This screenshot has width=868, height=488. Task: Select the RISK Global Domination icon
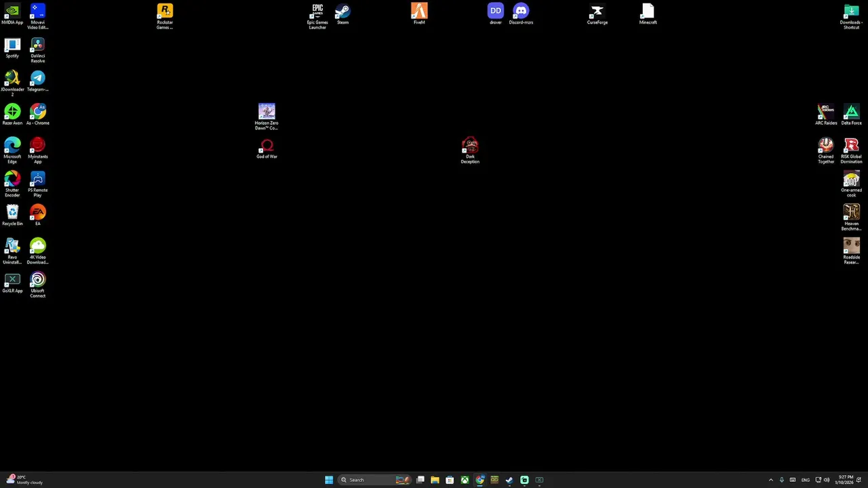[851, 150]
